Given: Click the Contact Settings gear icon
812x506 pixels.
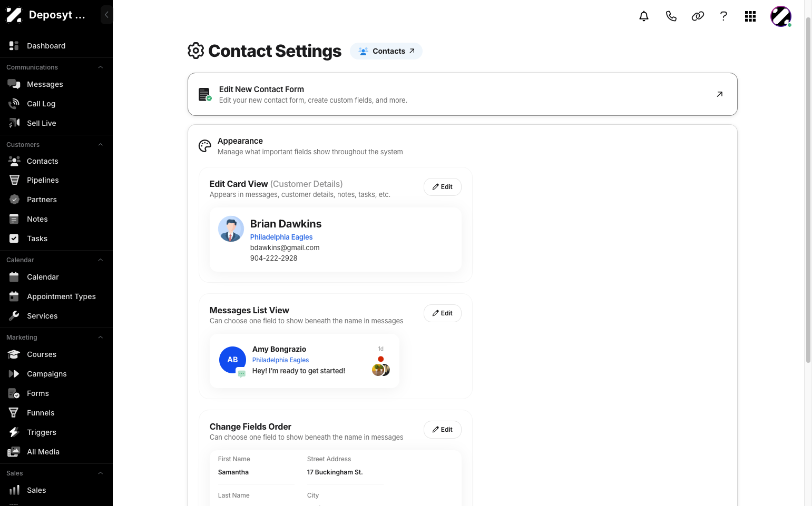Looking at the screenshot, I should (x=196, y=51).
